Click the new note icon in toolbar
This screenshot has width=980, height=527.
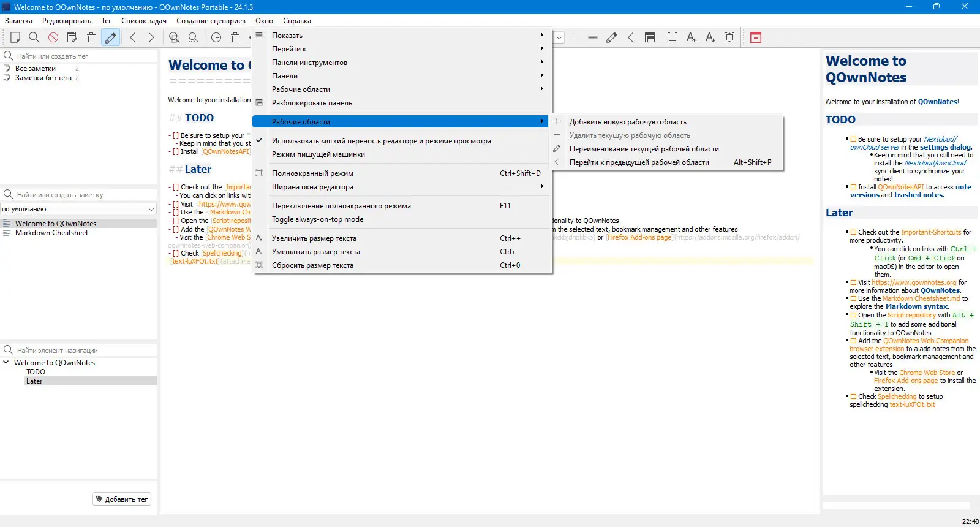tap(15, 37)
